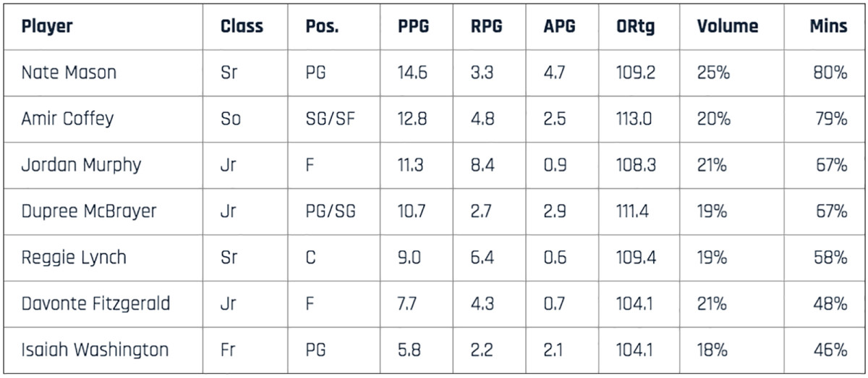Select the Dupree McBrayer row name

click(89, 211)
